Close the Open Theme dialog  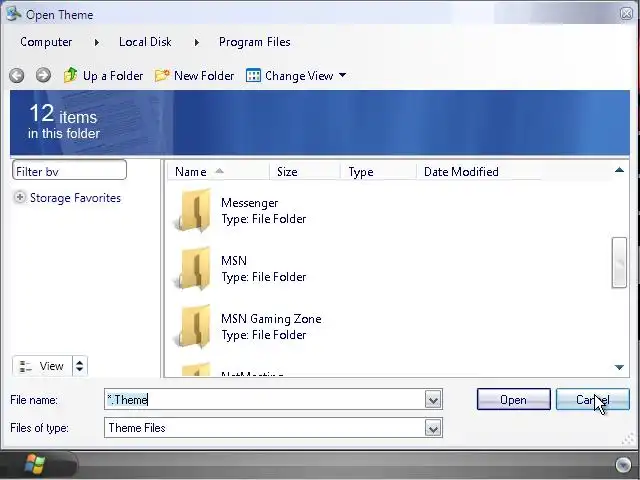click(x=627, y=13)
